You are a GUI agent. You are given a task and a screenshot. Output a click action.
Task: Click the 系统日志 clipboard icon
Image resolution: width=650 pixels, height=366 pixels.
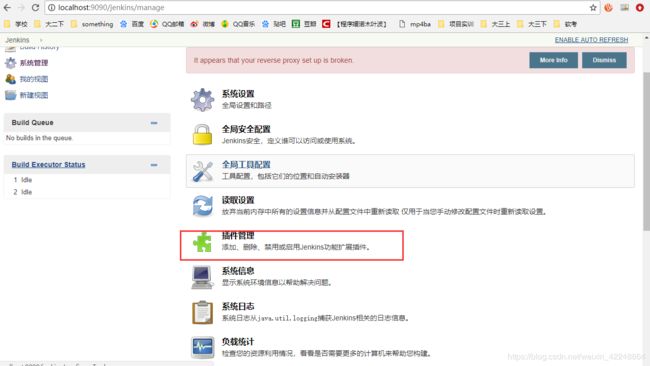pyautogui.click(x=202, y=312)
